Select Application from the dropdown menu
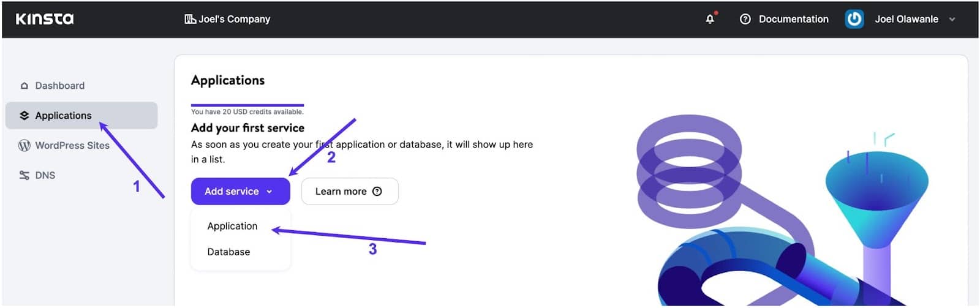 point(232,226)
